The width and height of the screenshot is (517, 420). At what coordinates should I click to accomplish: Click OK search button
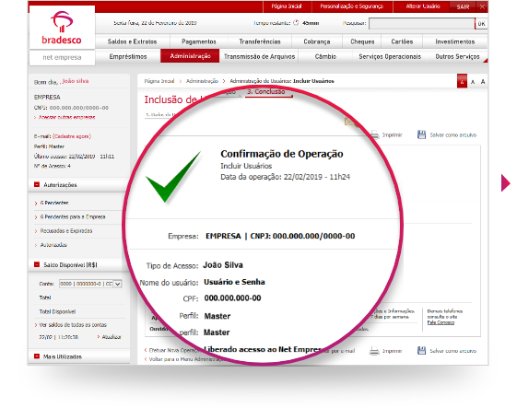point(481,24)
